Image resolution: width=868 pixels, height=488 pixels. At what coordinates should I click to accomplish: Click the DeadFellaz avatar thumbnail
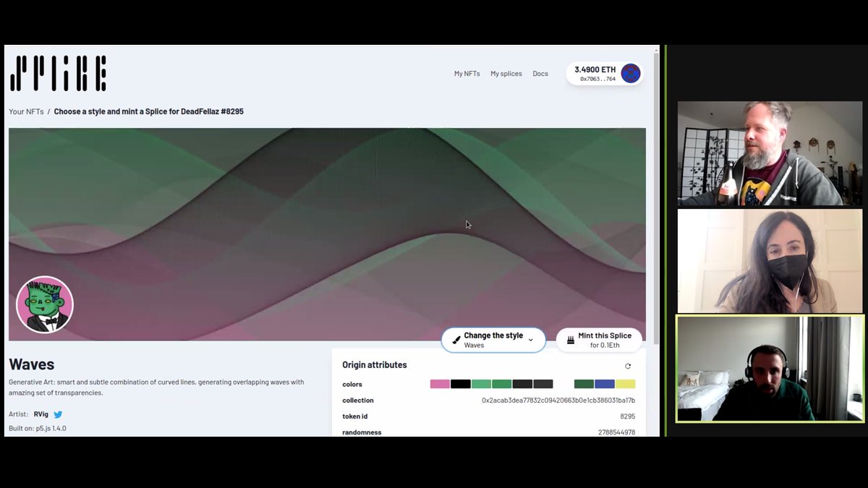tap(45, 304)
